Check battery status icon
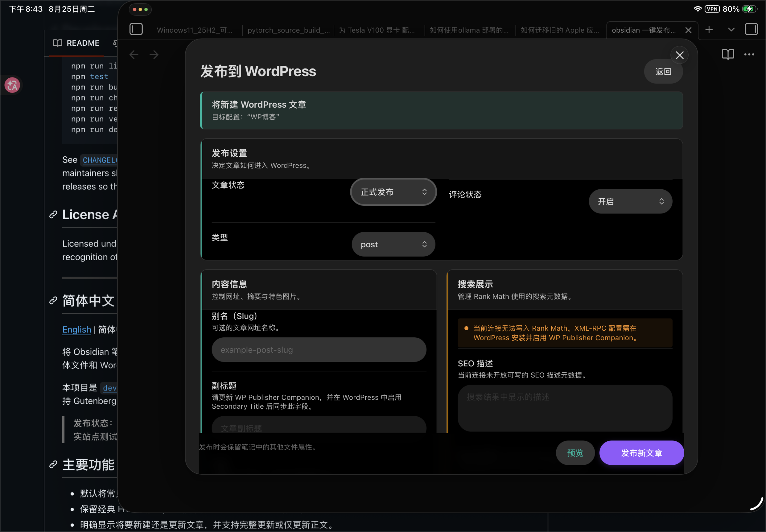This screenshot has width=766, height=532. tap(749, 9)
